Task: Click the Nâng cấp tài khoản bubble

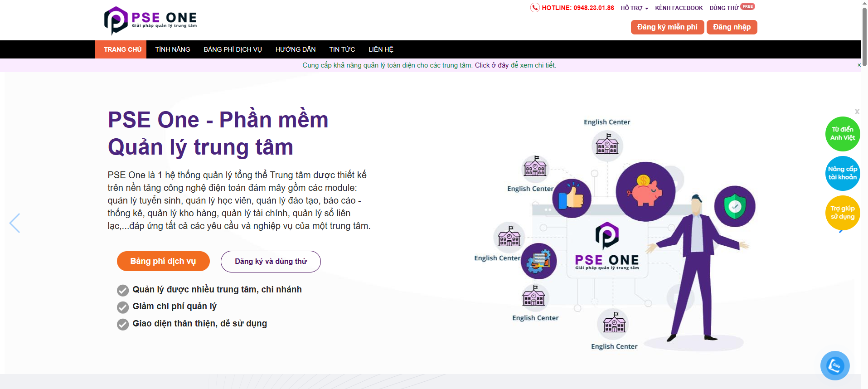Action: (x=842, y=173)
